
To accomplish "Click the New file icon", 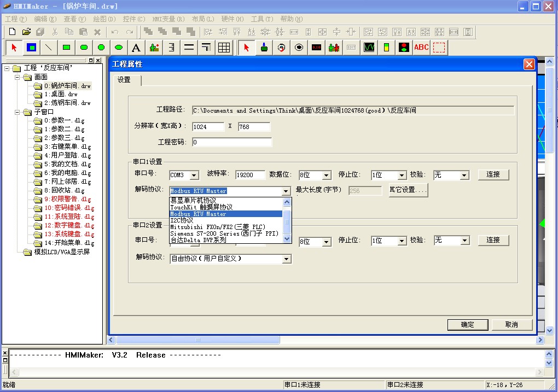I will [12, 32].
